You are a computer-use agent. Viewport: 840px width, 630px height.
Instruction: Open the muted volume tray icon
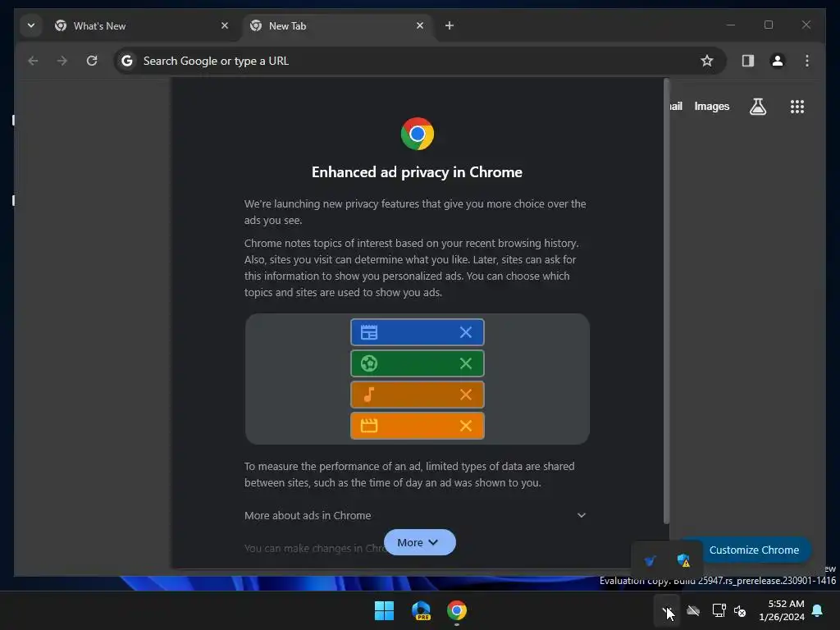click(740, 610)
